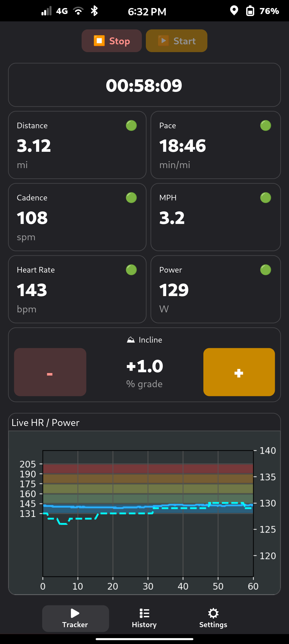Tap the Power 129 W card
The width and height of the screenshot is (289, 644).
pyautogui.click(x=216, y=289)
